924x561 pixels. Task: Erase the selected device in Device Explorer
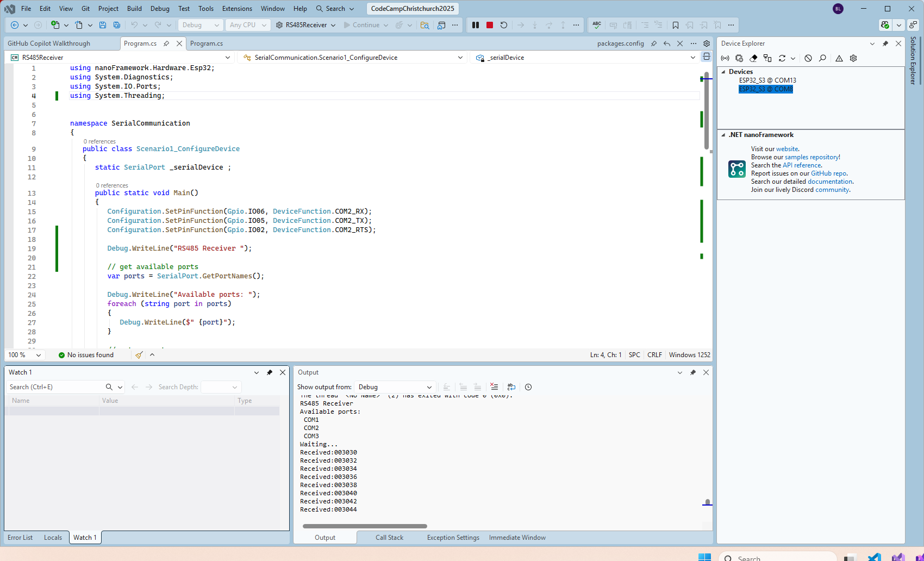pyautogui.click(x=753, y=58)
